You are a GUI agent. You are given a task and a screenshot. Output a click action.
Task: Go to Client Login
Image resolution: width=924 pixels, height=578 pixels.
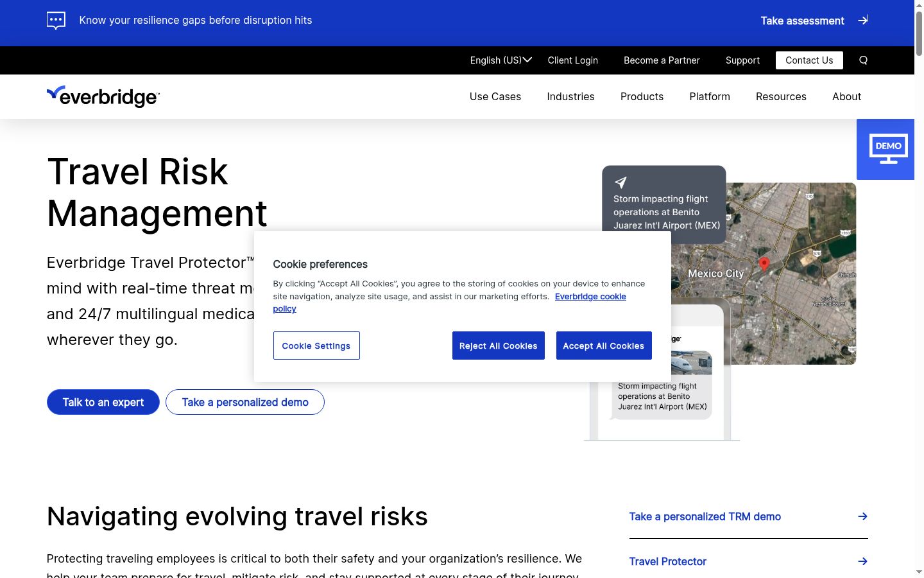coord(572,60)
